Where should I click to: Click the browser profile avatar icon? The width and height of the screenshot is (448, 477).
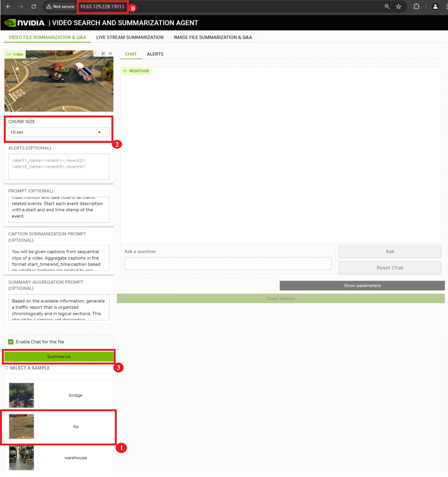[x=435, y=6]
